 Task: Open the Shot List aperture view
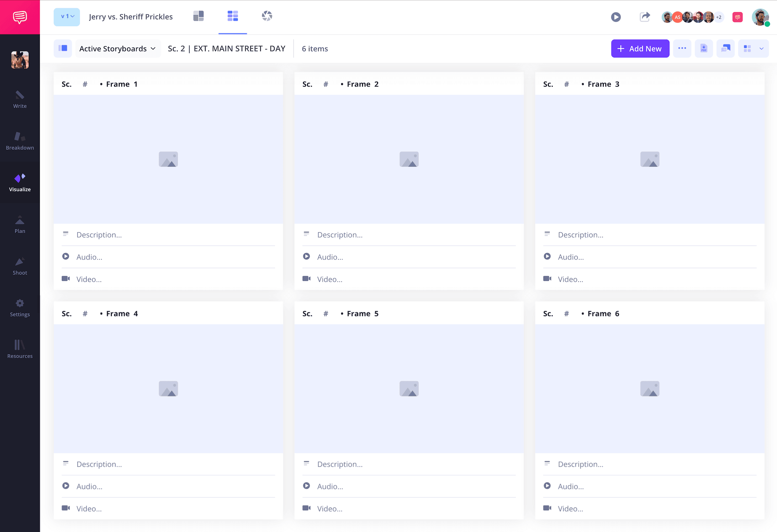[267, 16]
